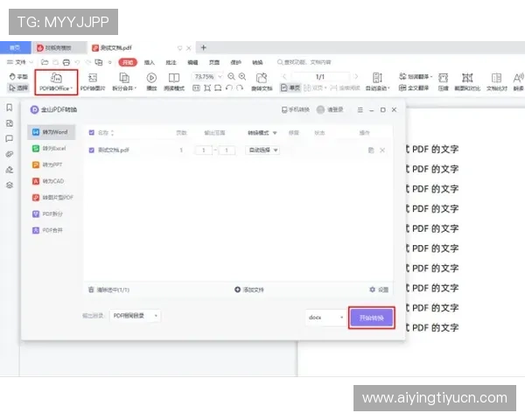Open the 文件 file menu dropdown

click(x=20, y=62)
